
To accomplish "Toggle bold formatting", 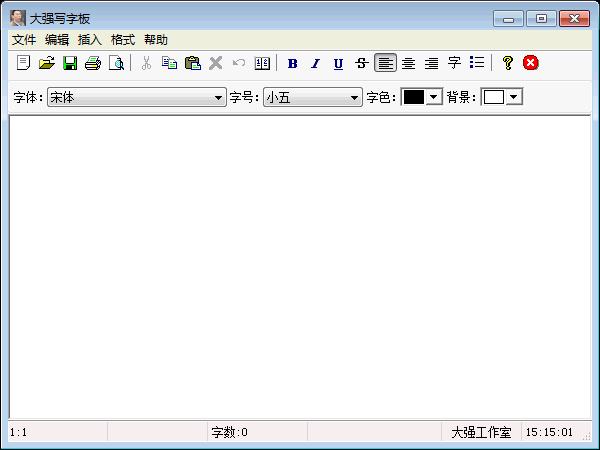I will pyautogui.click(x=292, y=63).
